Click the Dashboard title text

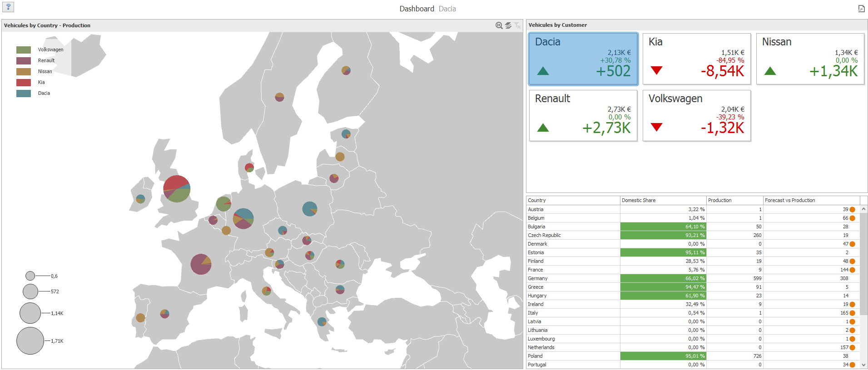point(417,9)
